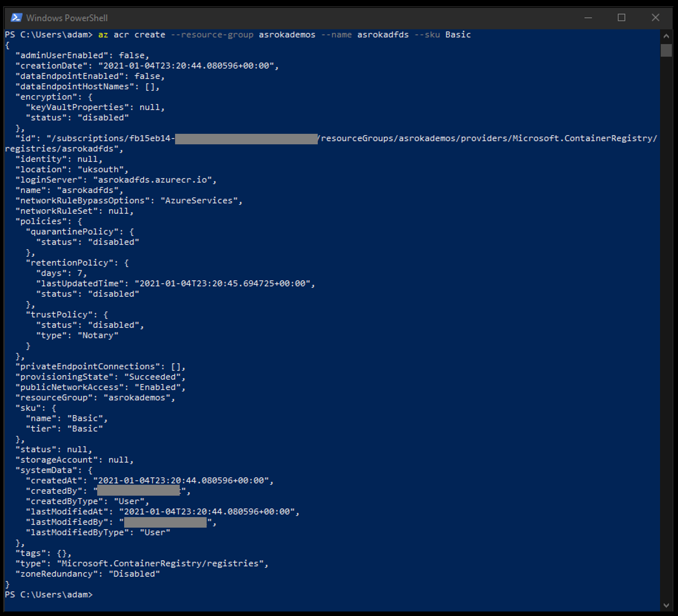This screenshot has width=678, height=616.
Task: Click the "privateEndpointConnections": [] line
Action: coord(101,367)
